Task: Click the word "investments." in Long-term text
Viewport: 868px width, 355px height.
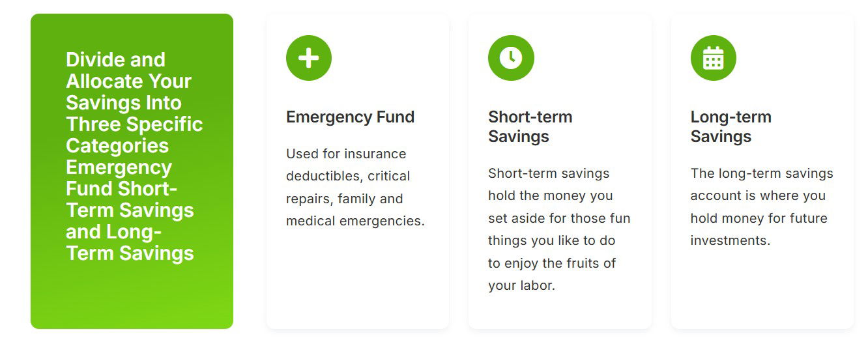Action: [730, 240]
